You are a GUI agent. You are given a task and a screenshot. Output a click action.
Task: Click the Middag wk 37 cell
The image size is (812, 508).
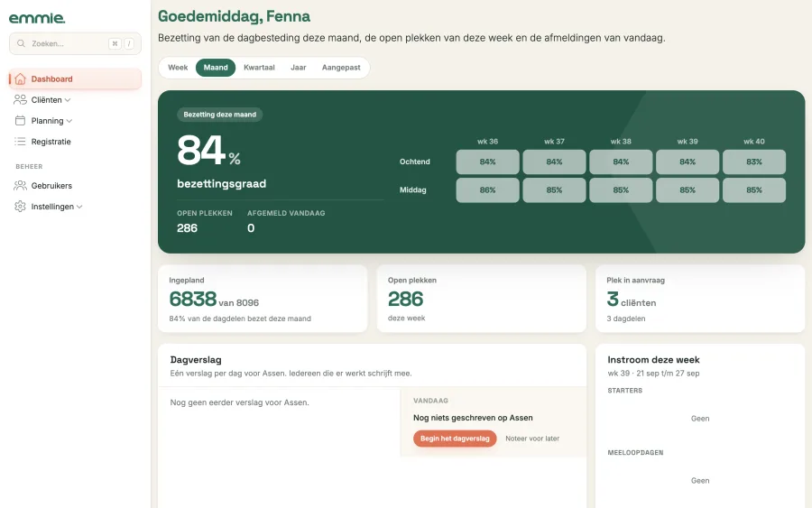554,190
